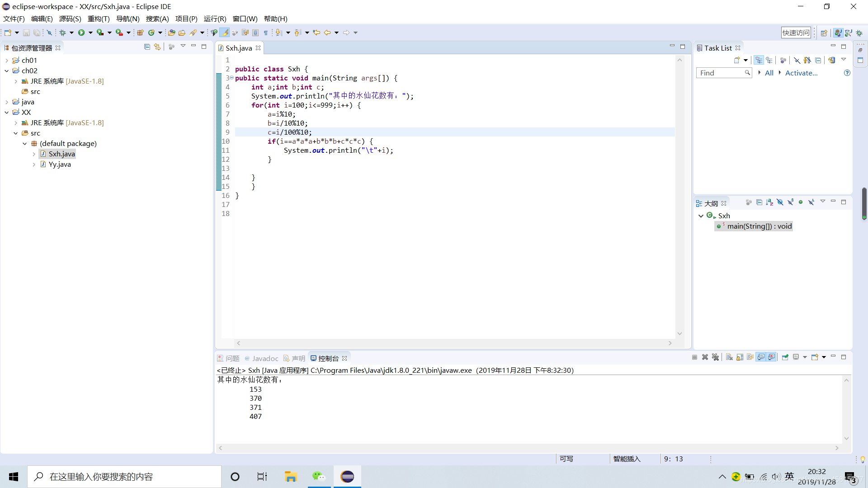Collapse all in Outline panel
This screenshot has height=488, width=868.
pyautogui.click(x=759, y=202)
